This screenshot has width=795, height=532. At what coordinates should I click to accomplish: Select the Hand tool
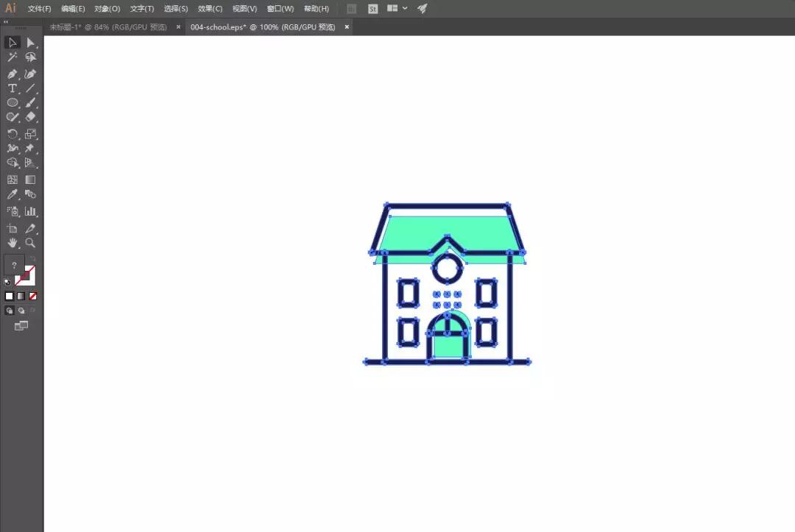[13, 244]
